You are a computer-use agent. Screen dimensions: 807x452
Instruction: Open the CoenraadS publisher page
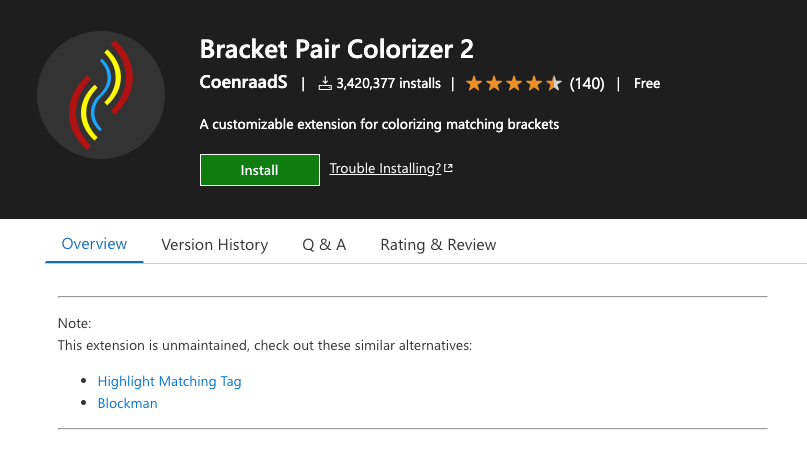click(x=244, y=83)
